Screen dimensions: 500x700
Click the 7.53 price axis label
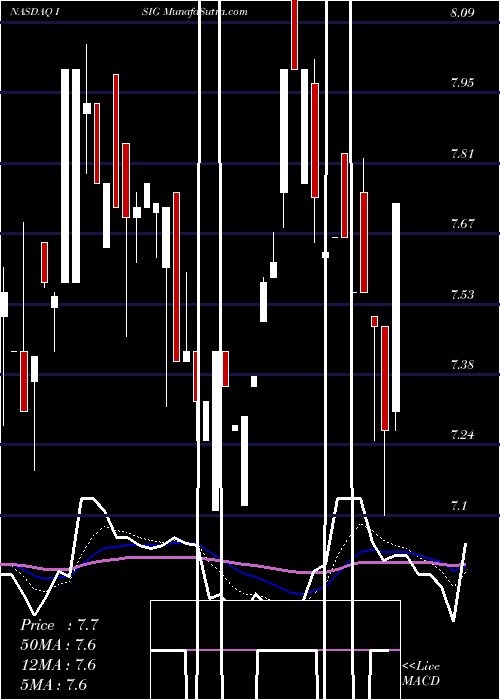coord(462,295)
